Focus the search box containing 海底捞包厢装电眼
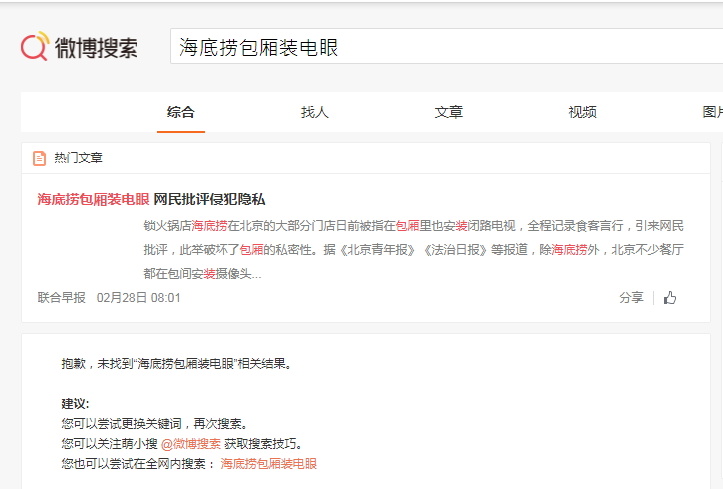The width and height of the screenshot is (723, 489). click(446, 46)
